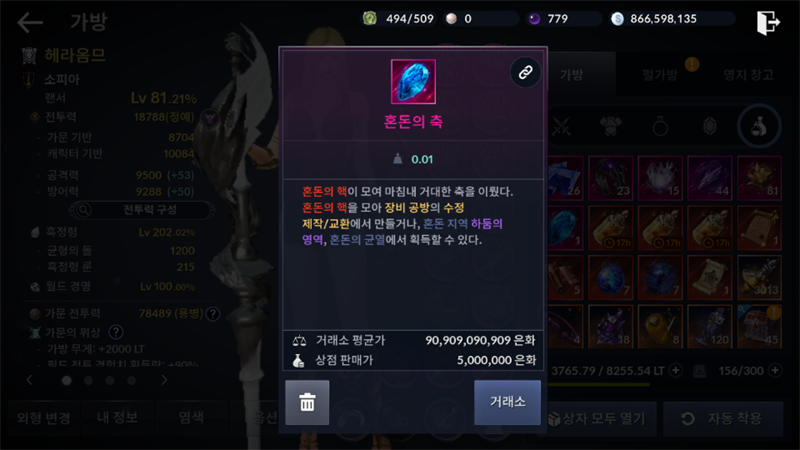Go to next stats page arrow

pyautogui.click(x=164, y=380)
